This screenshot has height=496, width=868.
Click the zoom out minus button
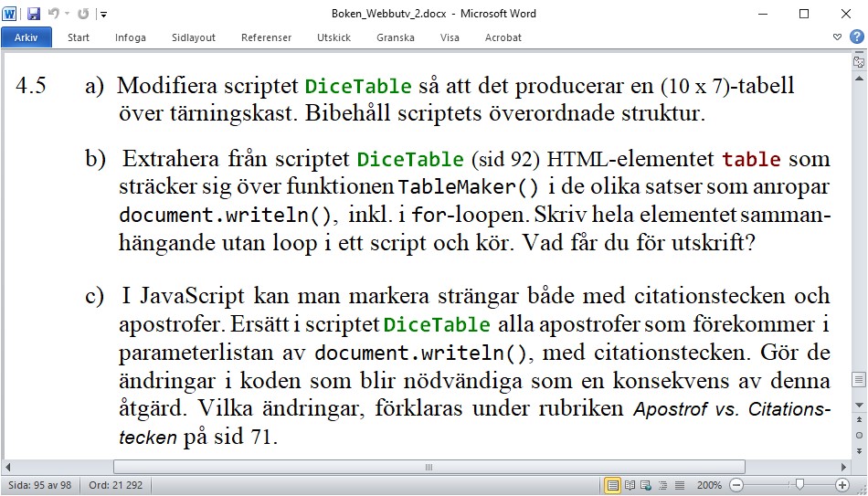click(x=736, y=485)
